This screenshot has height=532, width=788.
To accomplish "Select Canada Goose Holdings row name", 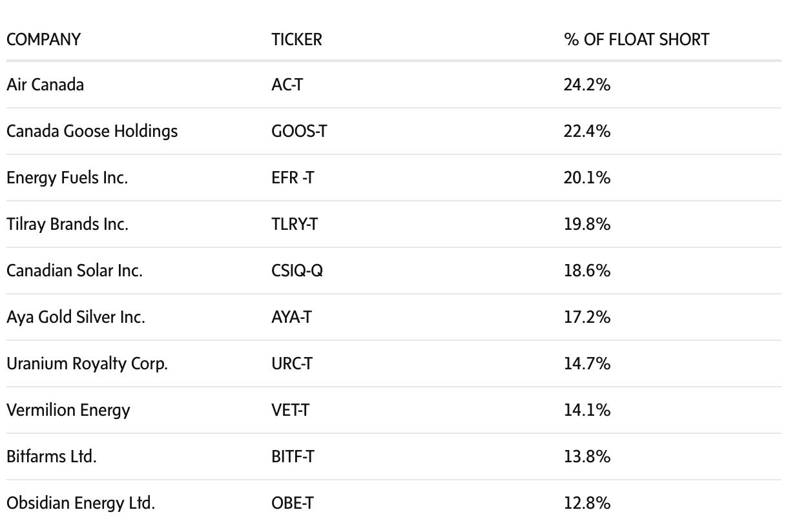I will (x=92, y=131).
